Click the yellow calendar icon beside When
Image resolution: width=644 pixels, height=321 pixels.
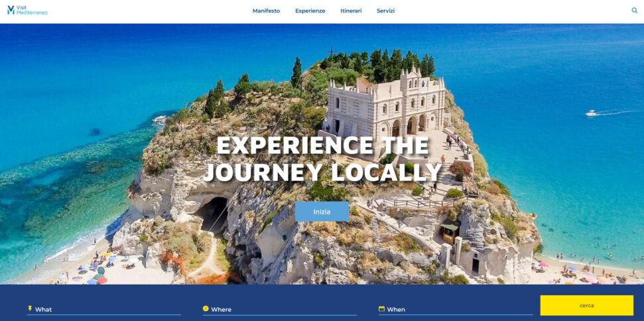[381, 308]
